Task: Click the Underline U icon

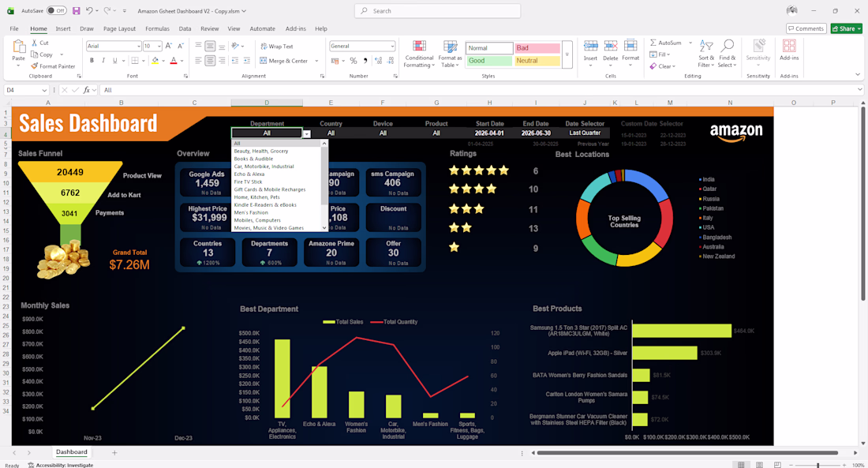Action: coord(114,60)
